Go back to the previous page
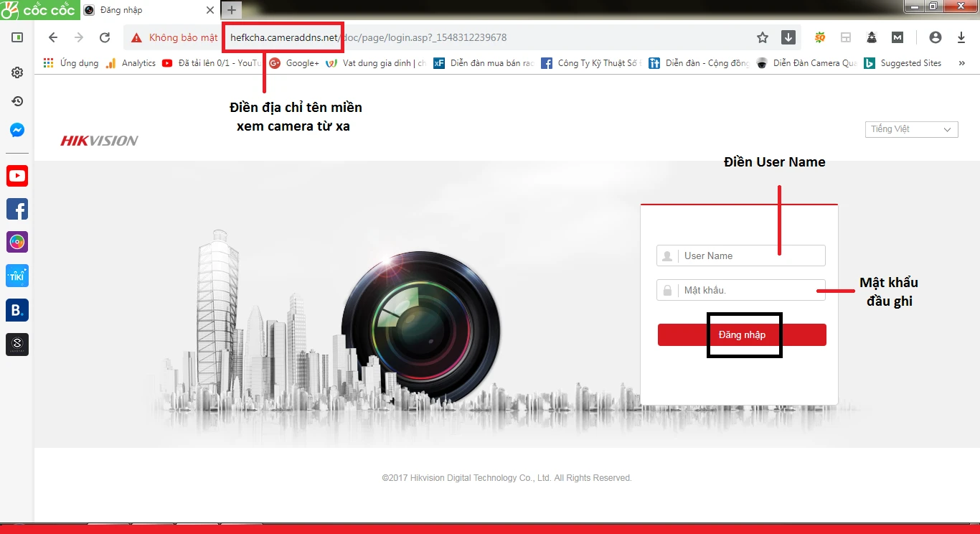This screenshot has width=980, height=534. (x=52, y=37)
